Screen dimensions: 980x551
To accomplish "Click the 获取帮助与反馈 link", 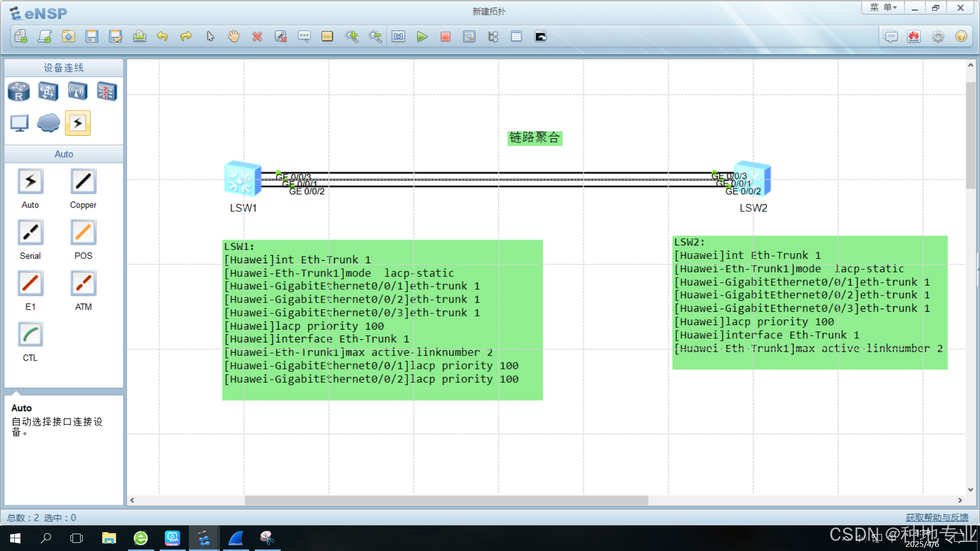I will click(937, 517).
